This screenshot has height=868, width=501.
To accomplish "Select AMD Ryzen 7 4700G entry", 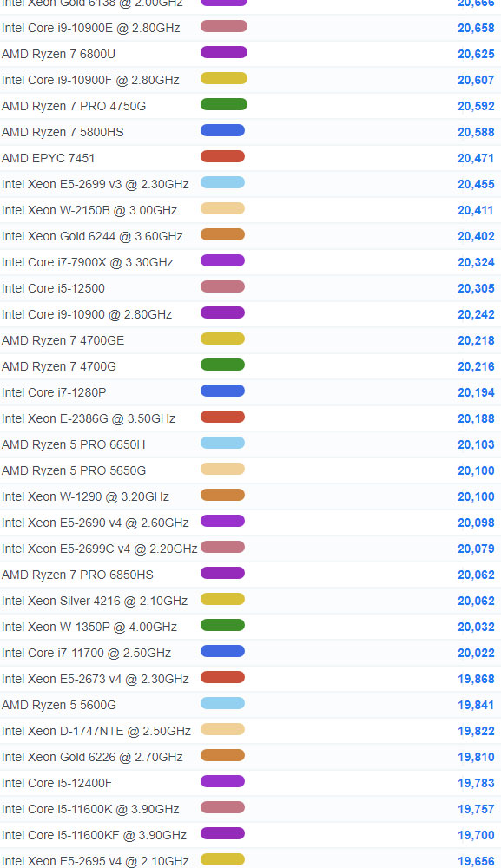I will pos(59,366).
